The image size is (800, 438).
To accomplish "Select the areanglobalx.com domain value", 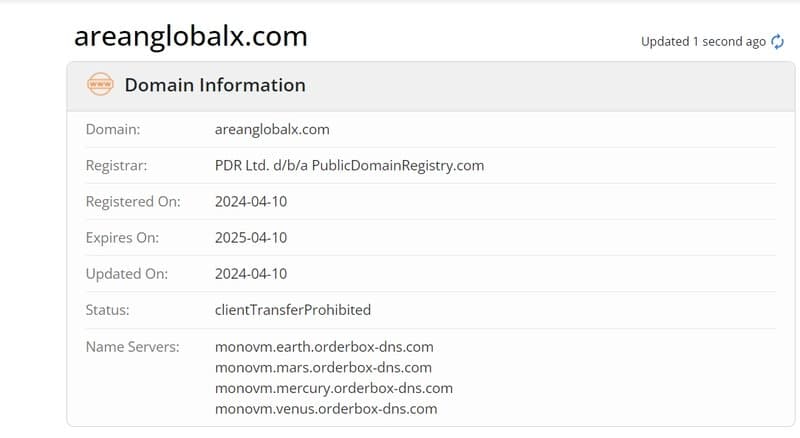I will [272, 130].
